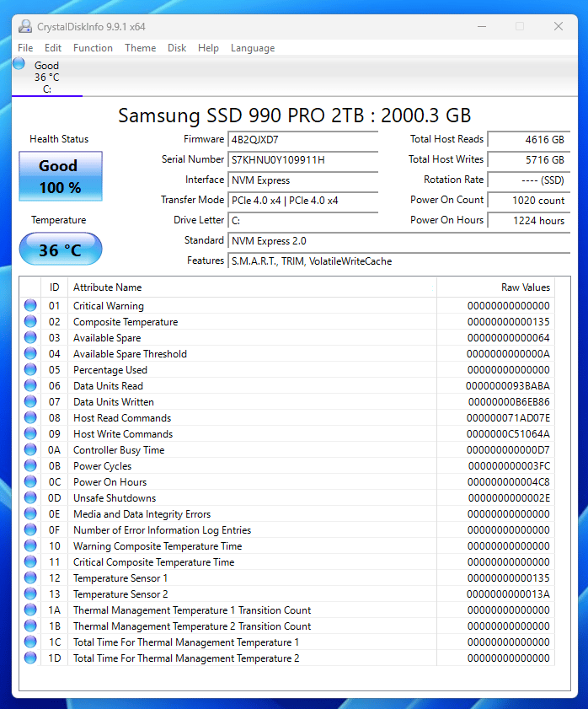Click status orb for attribute 0C Power On Hours

point(30,481)
